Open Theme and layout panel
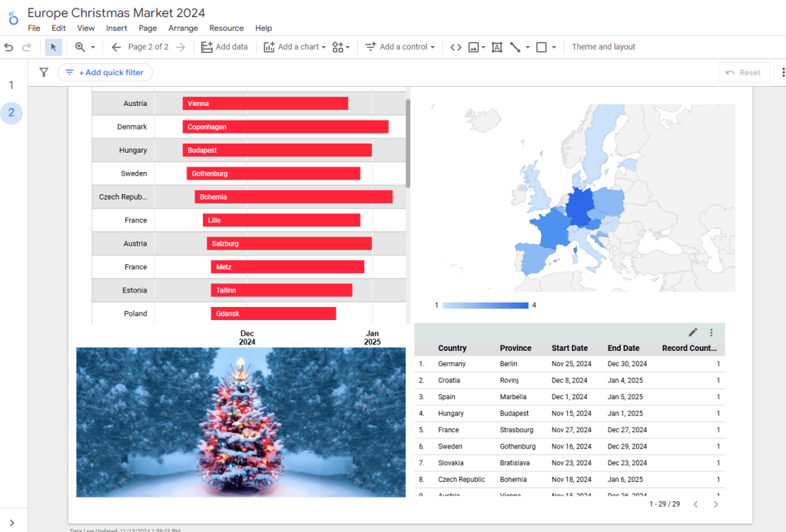This screenshot has height=532, width=786. (603, 47)
